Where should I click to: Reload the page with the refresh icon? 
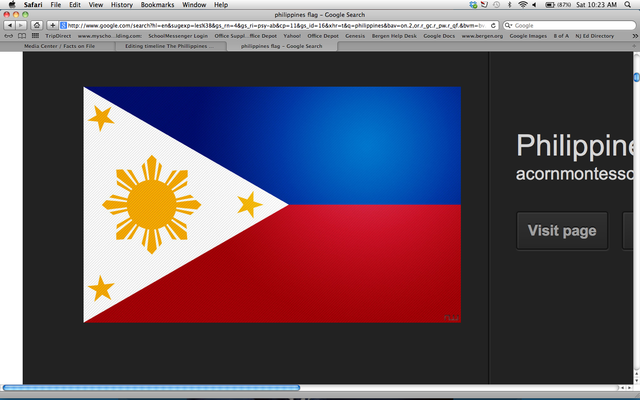[493, 25]
